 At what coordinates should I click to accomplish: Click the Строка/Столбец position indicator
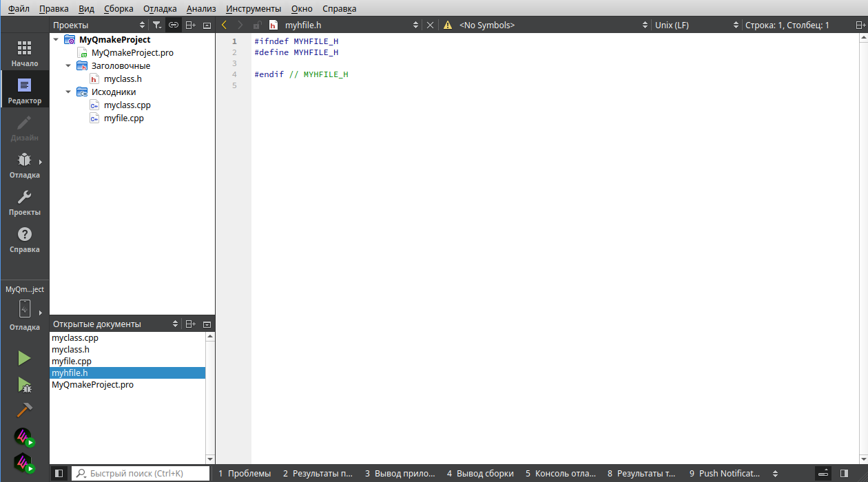[787, 25]
